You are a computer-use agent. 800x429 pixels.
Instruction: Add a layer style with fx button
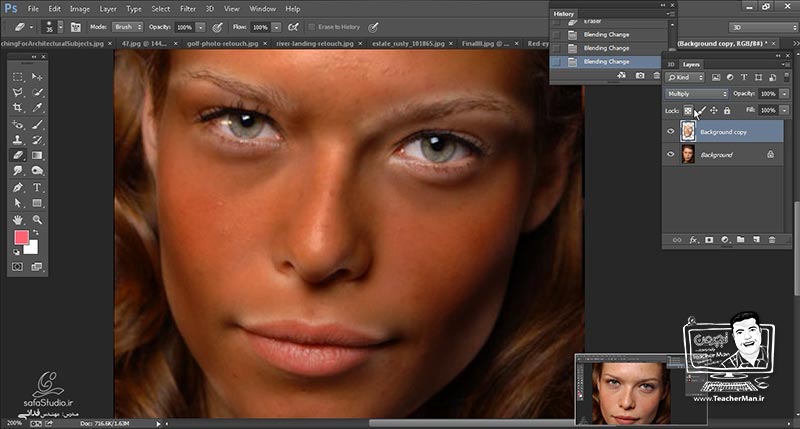click(693, 240)
